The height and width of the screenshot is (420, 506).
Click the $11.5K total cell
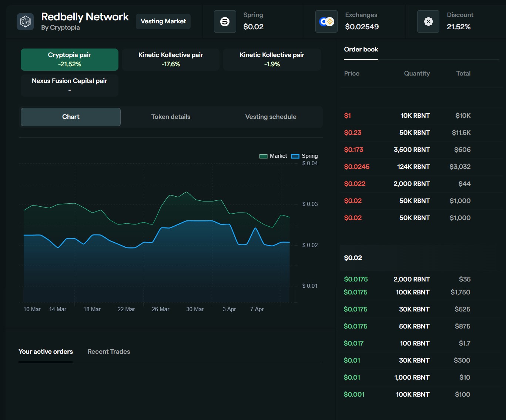[461, 133]
